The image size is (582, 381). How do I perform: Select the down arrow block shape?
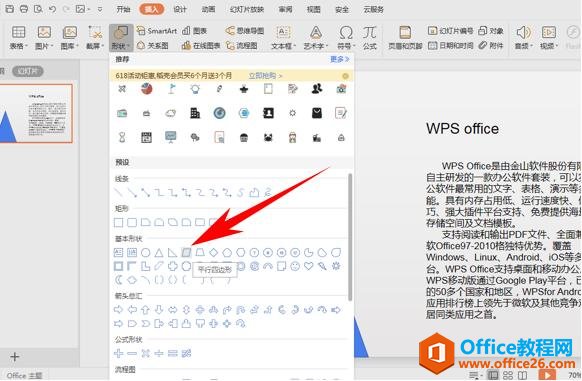tap(159, 310)
